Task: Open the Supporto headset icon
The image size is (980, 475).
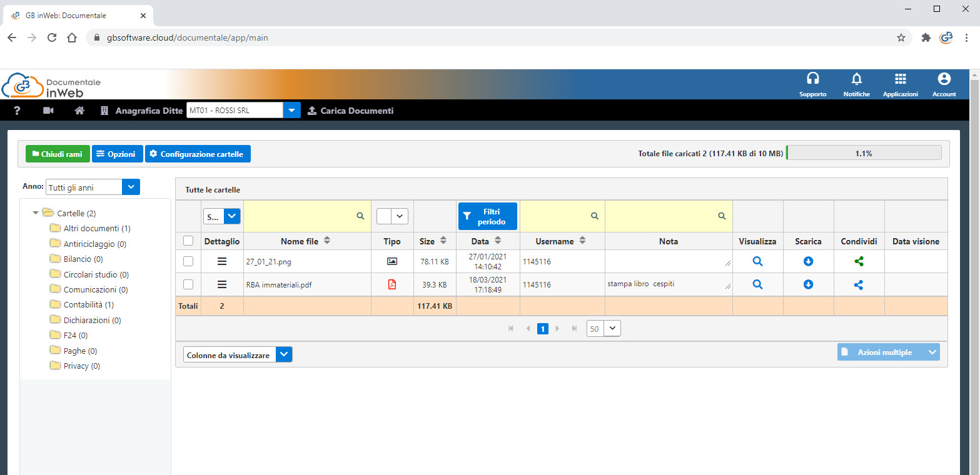Action: click(x=812, y=79)
